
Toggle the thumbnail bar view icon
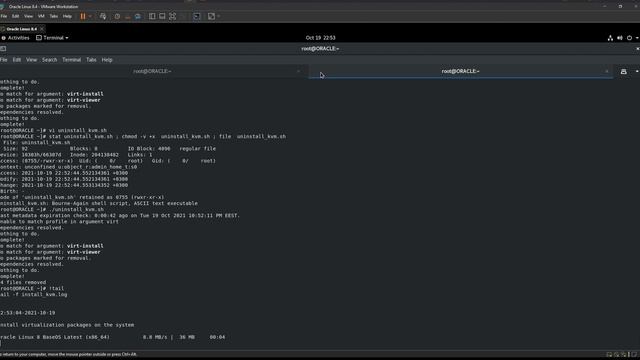(x=162, y=16)
